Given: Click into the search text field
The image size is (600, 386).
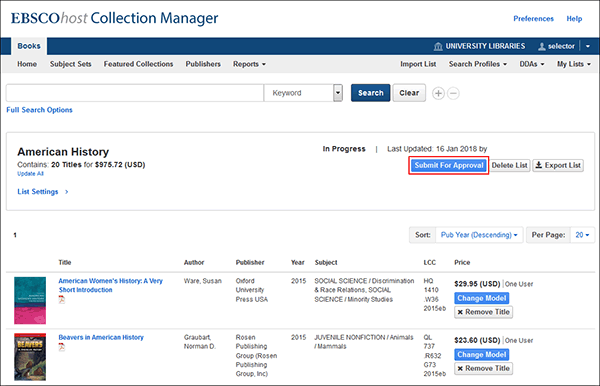Looking at the screenshot, I should pos(135,93).
